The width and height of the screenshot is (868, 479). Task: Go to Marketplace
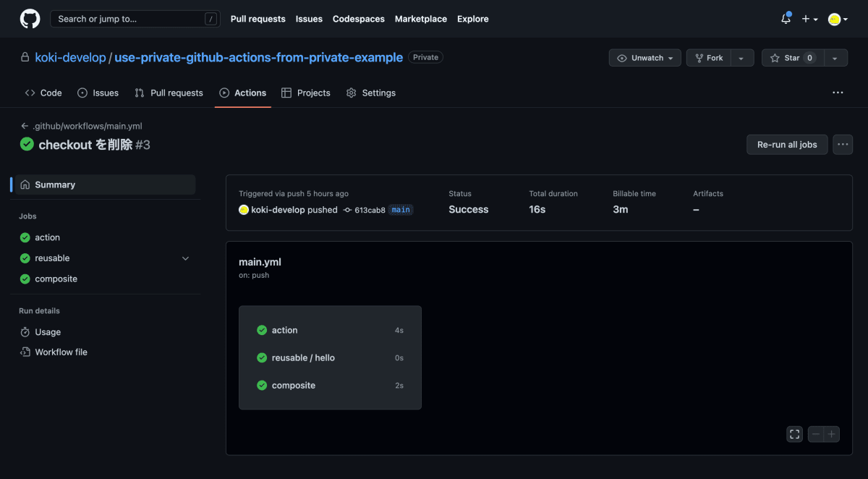coord(421,19)
